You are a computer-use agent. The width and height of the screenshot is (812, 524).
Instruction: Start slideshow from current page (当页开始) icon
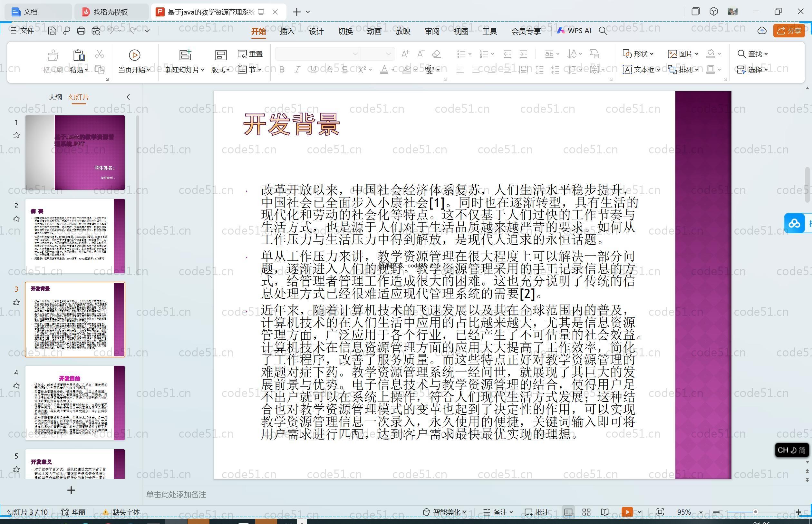coord(134,55)
